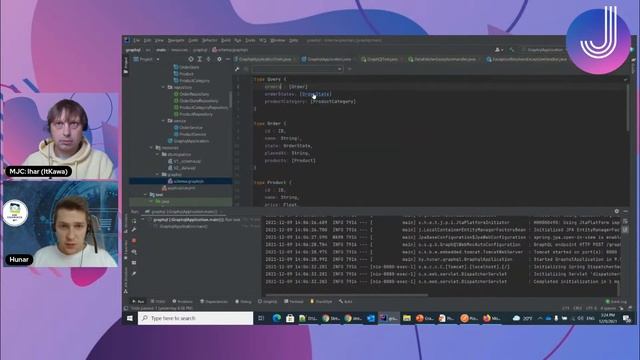Open the Problems tool window tab
Screen dimensions: 640x360
pos(182,302)
